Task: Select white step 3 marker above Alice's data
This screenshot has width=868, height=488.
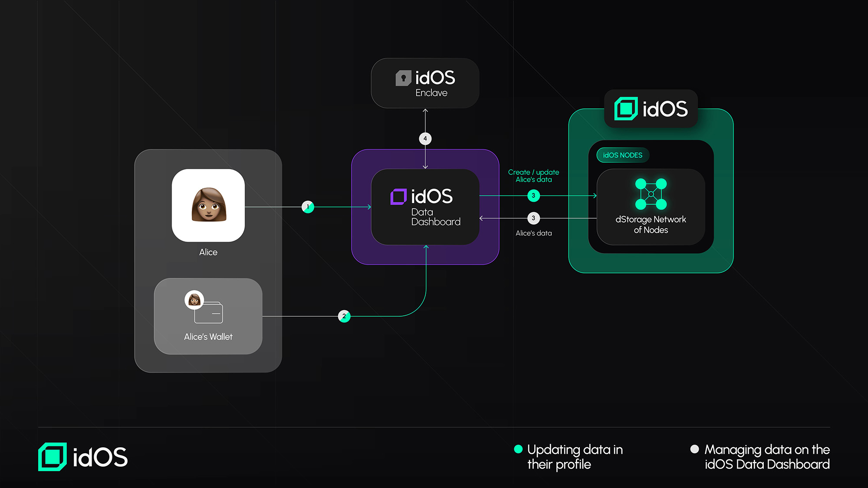Action: point(533,218)
